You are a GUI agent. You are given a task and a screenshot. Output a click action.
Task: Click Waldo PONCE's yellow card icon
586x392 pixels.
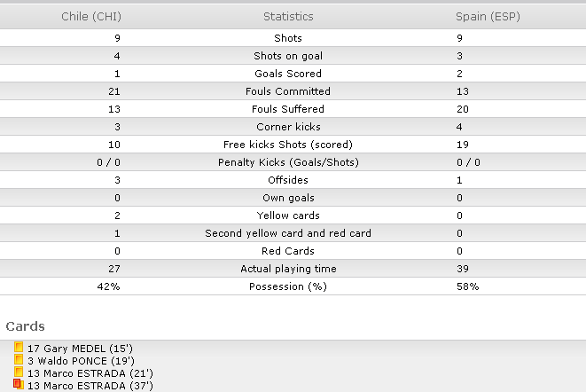[19, 359]
